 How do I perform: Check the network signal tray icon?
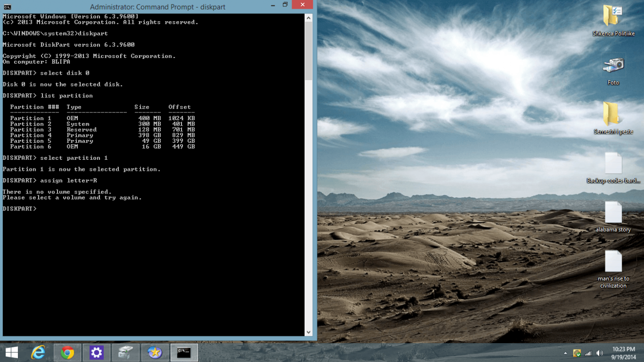(588, 353)
